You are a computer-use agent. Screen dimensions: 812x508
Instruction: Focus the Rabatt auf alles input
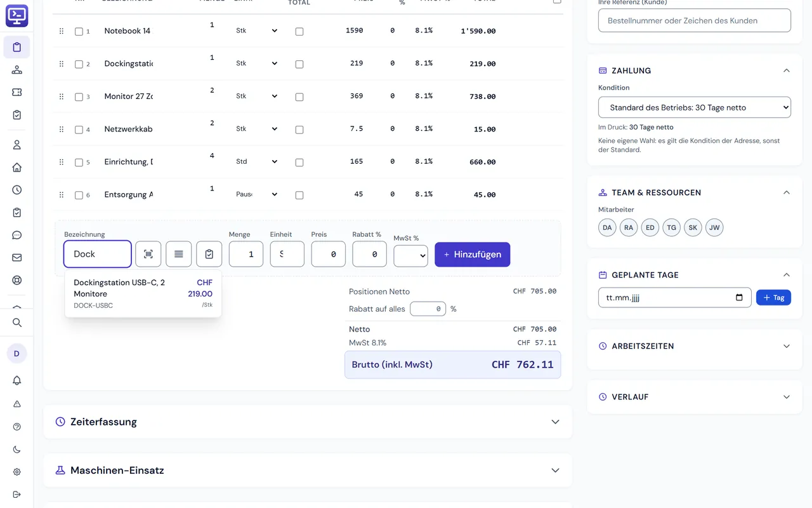[428, 309]
